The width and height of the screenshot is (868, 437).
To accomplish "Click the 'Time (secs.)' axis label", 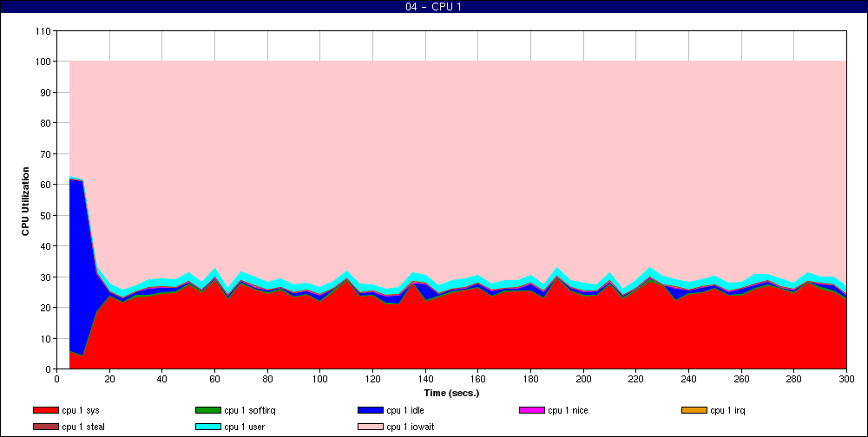I will point(451,394).
